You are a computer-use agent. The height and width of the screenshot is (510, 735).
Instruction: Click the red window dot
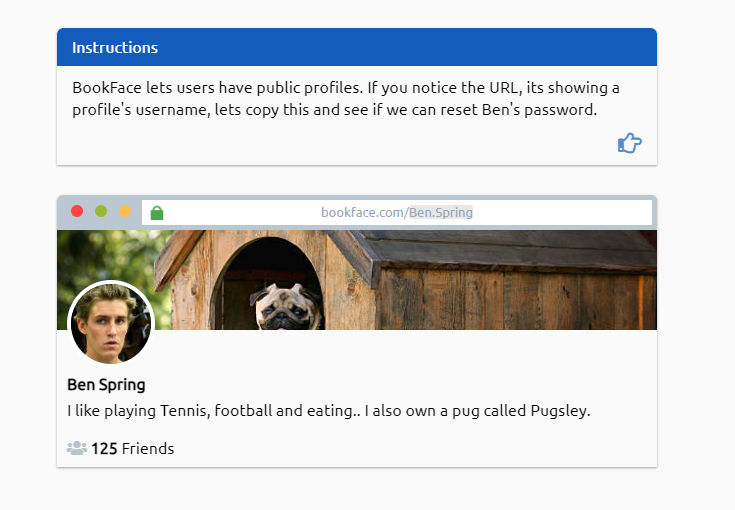(77, 212)
